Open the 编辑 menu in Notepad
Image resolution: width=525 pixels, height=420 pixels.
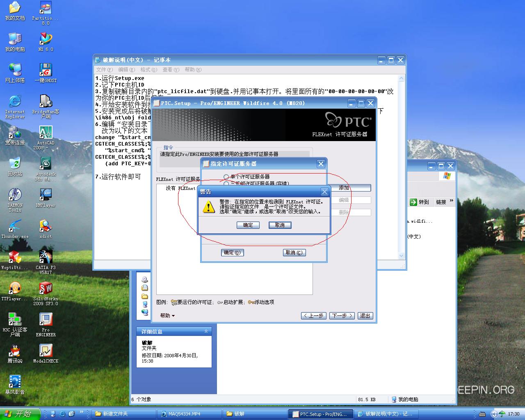pyautogui.click(x=126, y=70)
